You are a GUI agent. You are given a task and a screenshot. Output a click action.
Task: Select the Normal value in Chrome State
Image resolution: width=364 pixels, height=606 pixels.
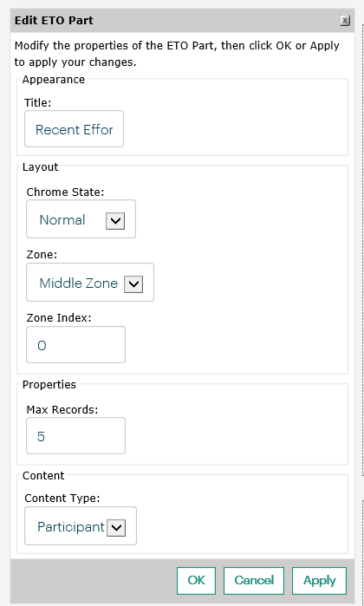62,220
